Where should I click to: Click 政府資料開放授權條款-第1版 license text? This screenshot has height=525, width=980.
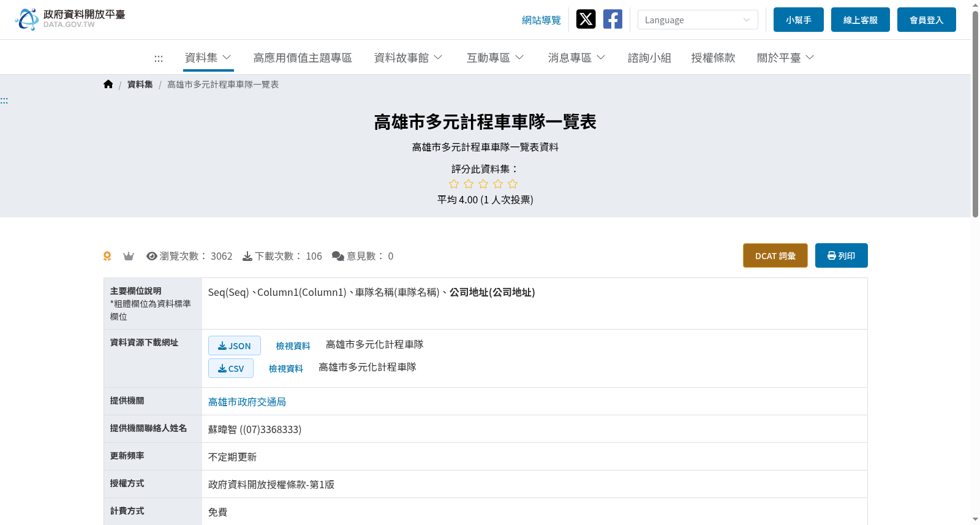click(x=271, y=485)
